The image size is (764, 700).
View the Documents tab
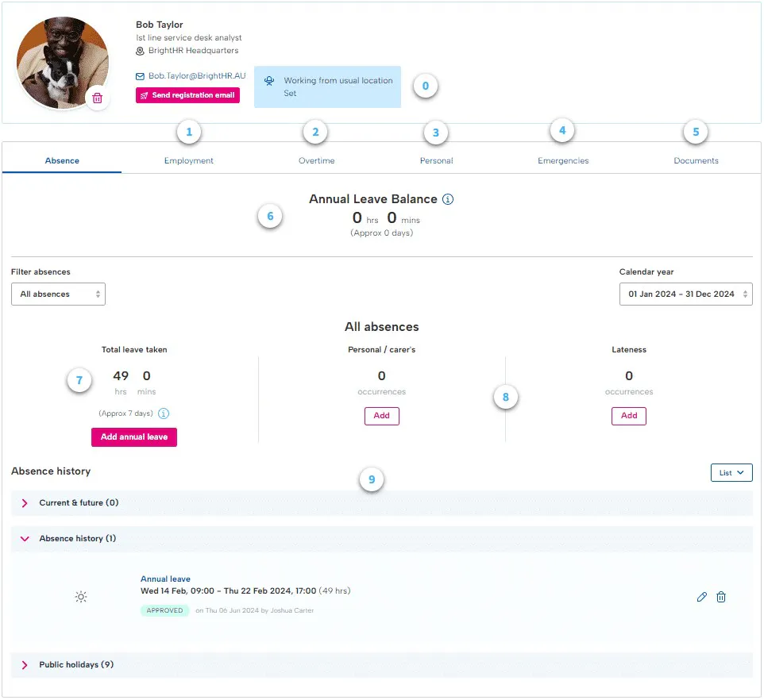coord(696,160)
